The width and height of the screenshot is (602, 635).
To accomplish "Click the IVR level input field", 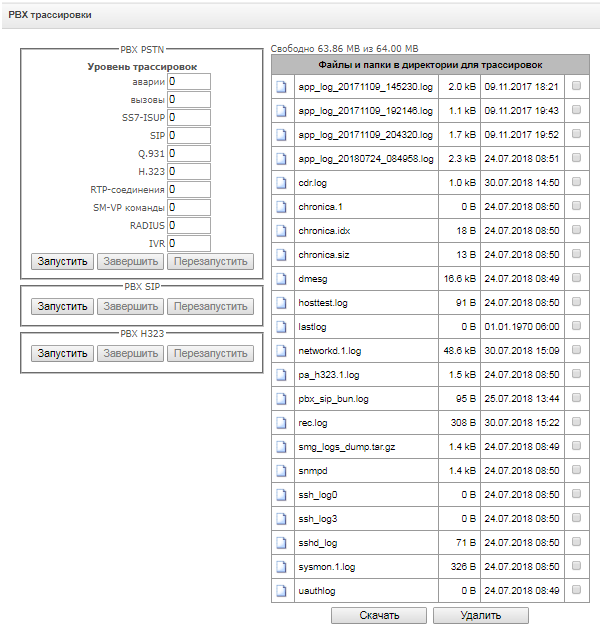I will [x=189, y=243].
